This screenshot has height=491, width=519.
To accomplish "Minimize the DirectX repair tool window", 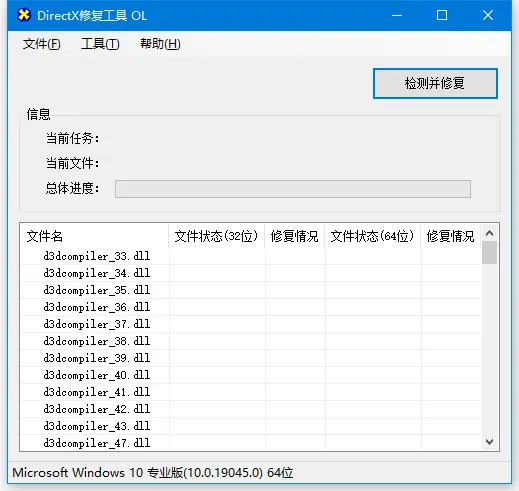I will coord(397,15).
